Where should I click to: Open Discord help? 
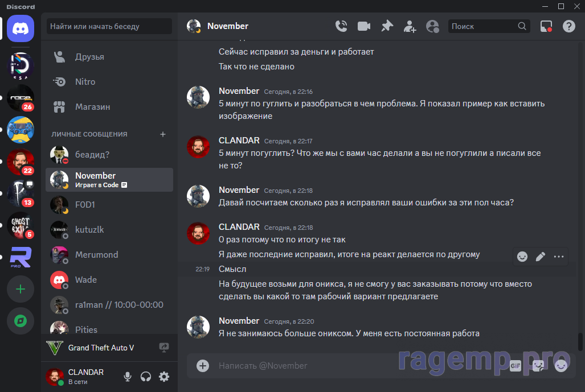[x=568, y=26]
